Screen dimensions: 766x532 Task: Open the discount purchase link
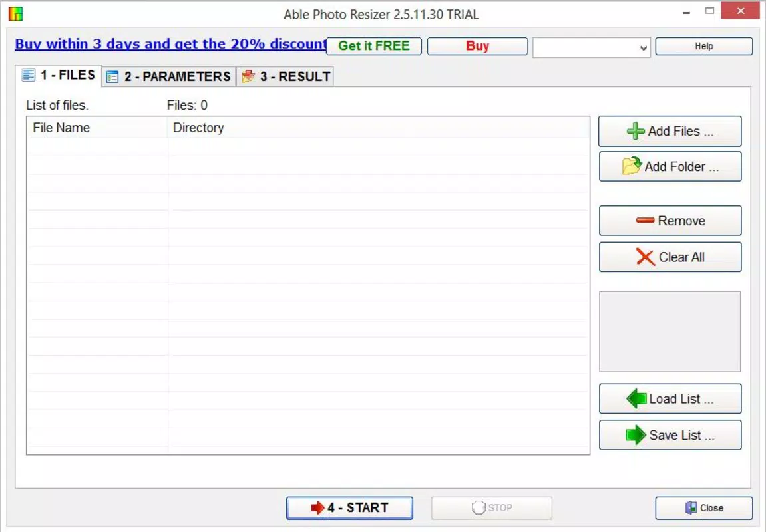(171, 43)
